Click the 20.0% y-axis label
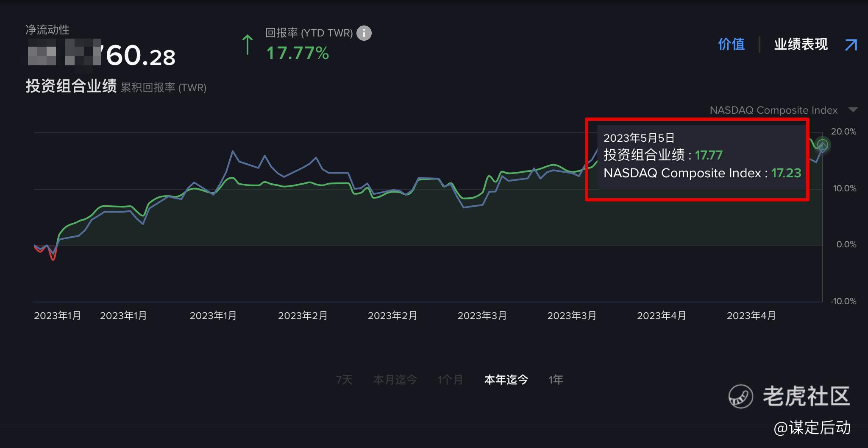Viewport: 868px width, 448px height. click(843, 132)
